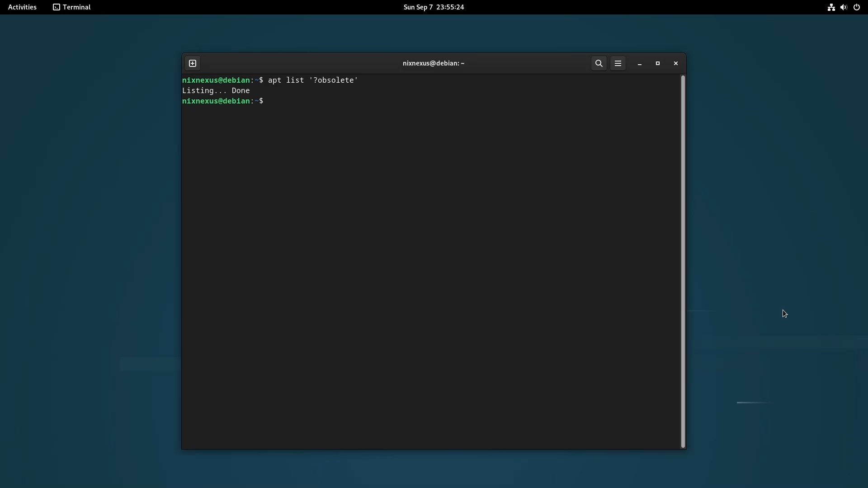The width and height of the screenshot is (868, 488).
Task: Click the 'Listing... Done' output line
Action: pyautogui.click(x=216, y=91)
